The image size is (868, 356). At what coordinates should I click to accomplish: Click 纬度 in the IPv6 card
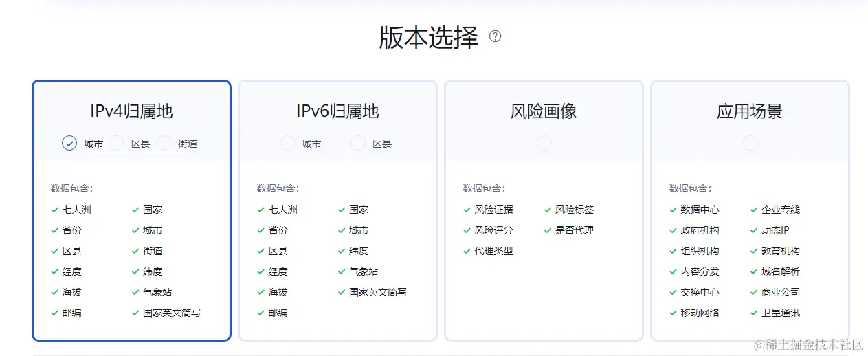359,251
